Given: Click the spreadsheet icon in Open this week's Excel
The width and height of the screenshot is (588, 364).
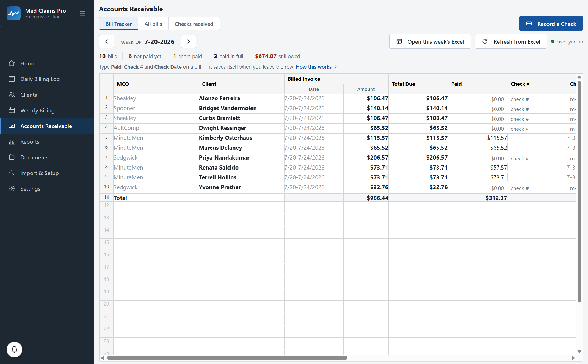Looking at the screenshot, I should point(399,41).
